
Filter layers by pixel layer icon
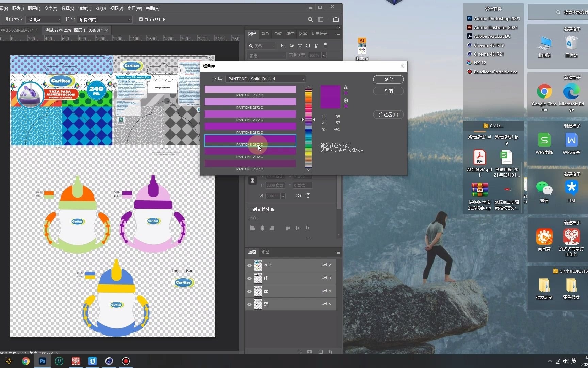[x=283, y=45]
